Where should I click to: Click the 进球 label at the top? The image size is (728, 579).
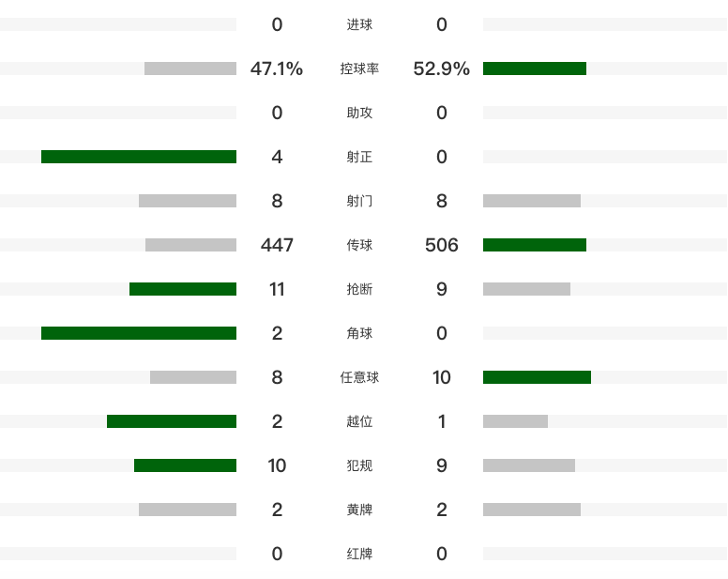359,24
